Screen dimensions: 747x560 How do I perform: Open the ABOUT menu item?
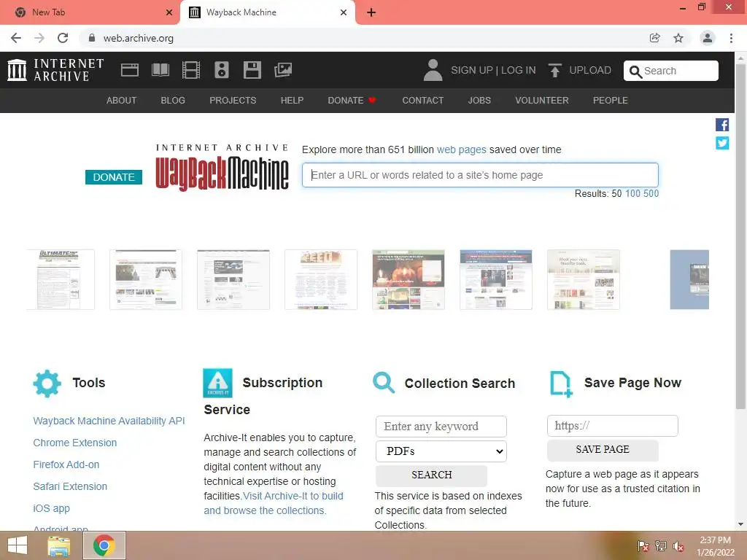tap(122, 101)
